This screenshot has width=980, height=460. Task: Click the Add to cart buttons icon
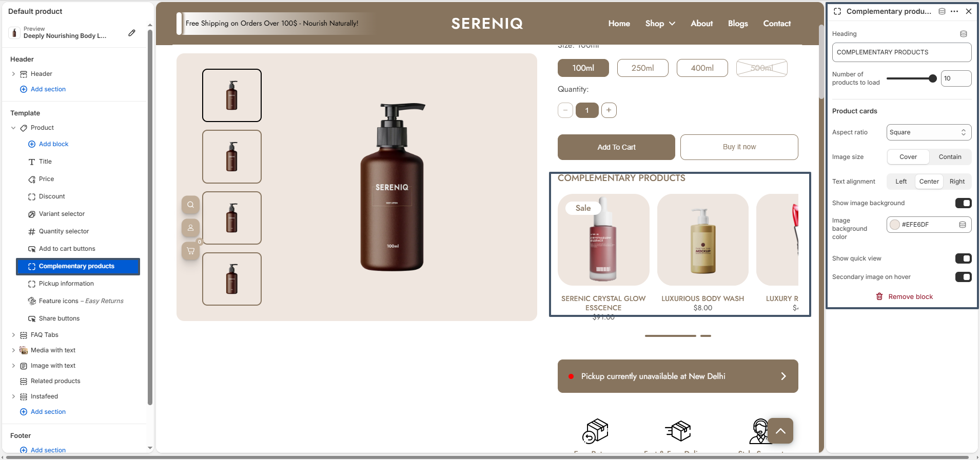(32, 249)
